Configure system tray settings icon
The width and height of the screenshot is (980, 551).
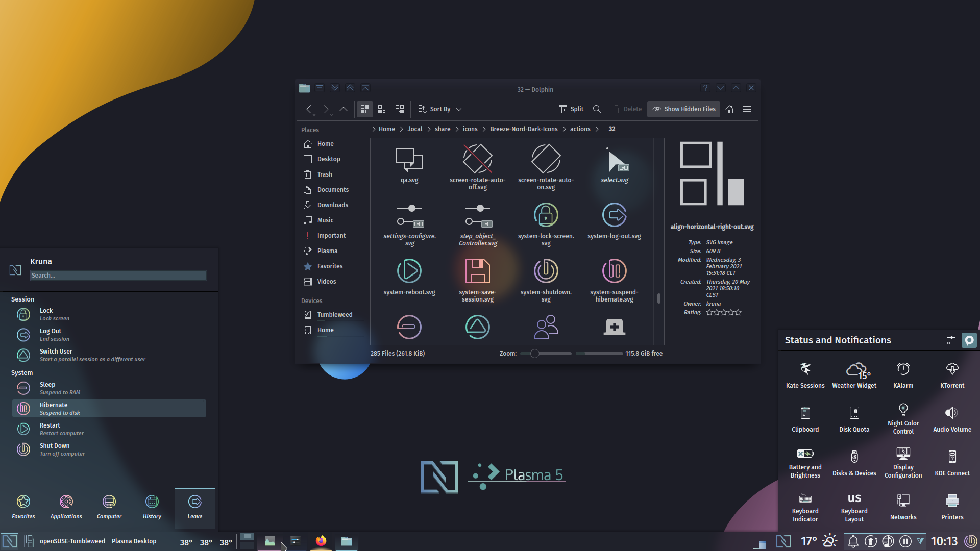(x=951, y=340)
